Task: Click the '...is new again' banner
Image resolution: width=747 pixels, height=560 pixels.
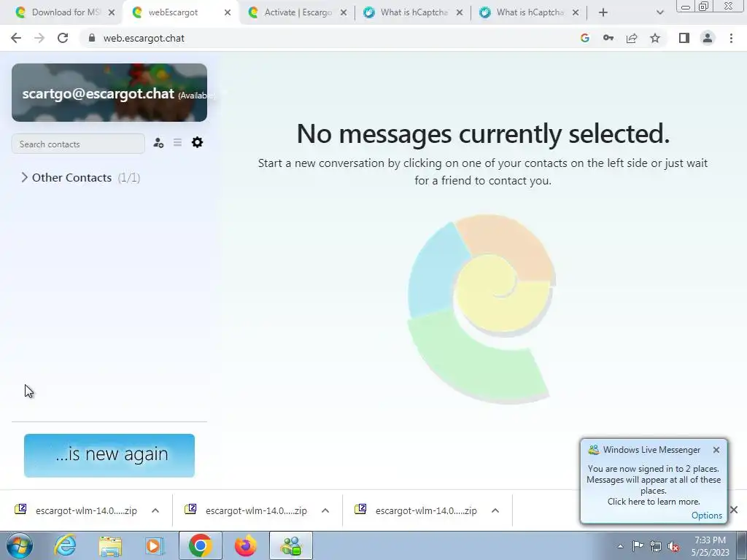Action: click(x=109, y=455)
